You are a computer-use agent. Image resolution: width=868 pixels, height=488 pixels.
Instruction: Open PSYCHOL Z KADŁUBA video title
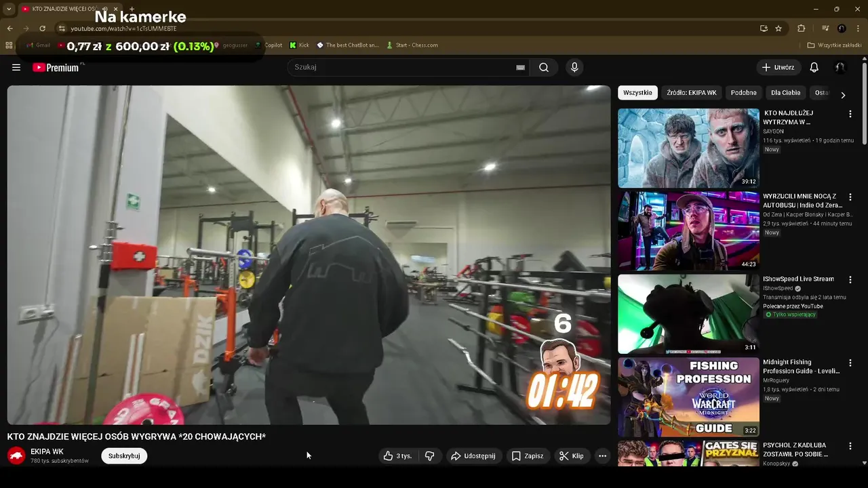[796, 450]
